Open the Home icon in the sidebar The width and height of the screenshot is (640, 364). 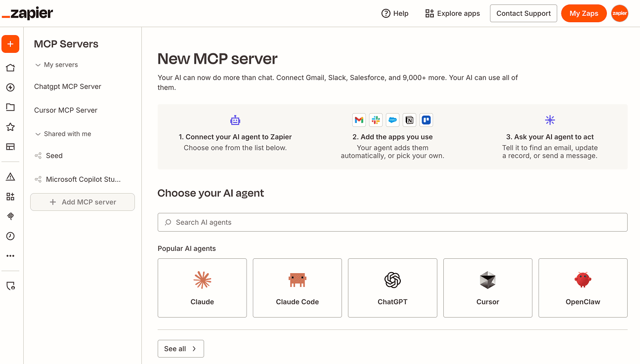[10, 68]
